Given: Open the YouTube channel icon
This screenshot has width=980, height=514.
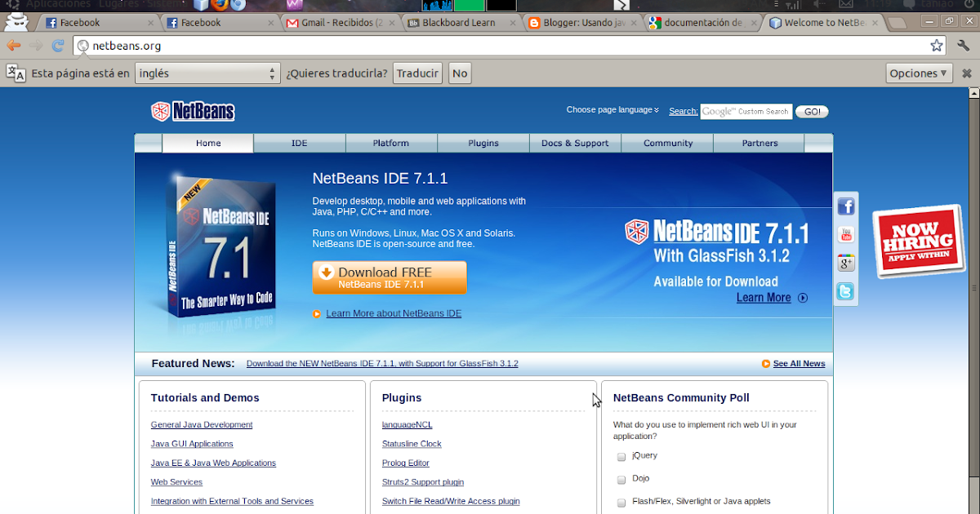Looking at the screenshot, I should point(846,234).
